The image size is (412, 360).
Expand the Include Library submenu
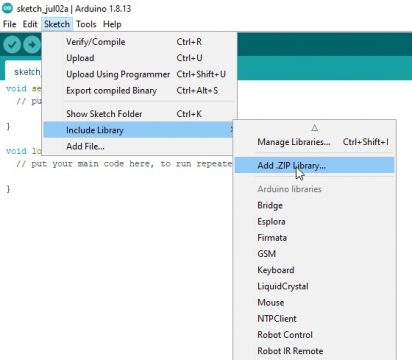click(139, 130)
